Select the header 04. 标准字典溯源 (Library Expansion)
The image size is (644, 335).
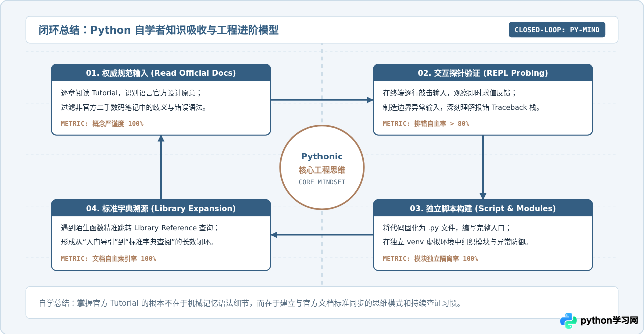click(x=161, y=208)
